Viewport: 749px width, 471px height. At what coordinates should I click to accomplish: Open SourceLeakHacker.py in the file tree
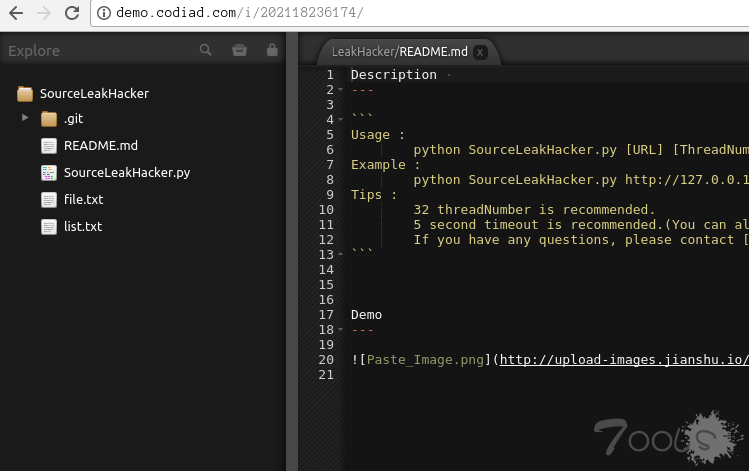point(127,172)
